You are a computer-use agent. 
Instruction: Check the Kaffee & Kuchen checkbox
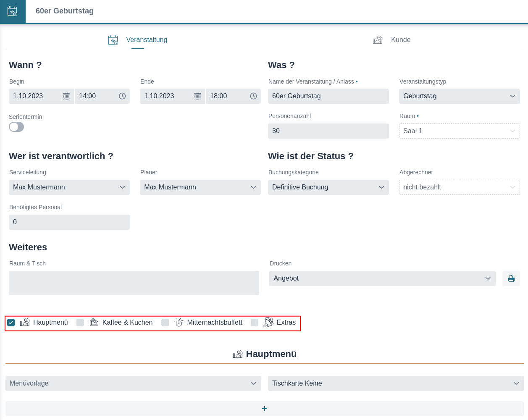[80, 323]
